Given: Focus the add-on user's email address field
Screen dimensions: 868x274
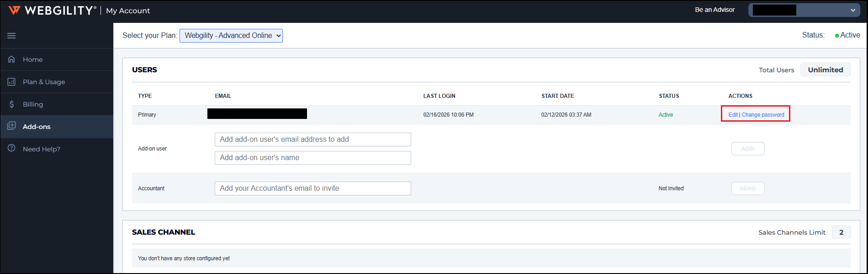Looking at the screenshot, I should [x=312, y=140].
